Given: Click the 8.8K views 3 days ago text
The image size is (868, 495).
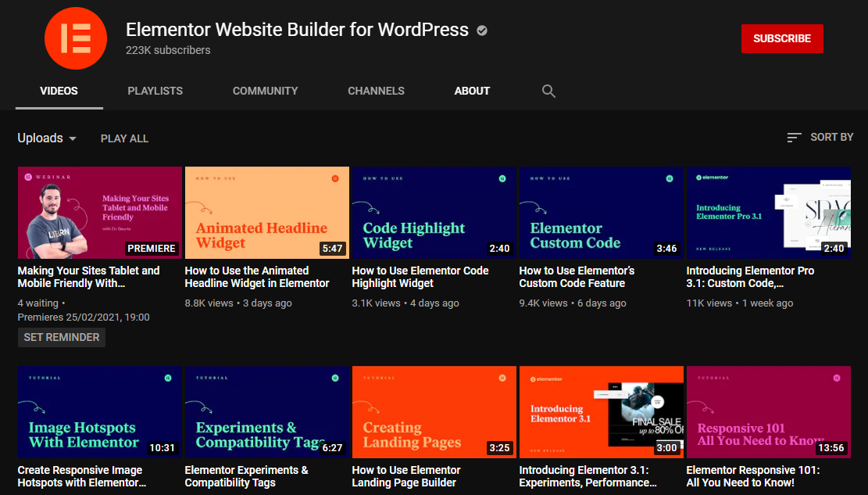Looking at the screenshot, I should pyautogui.click(x=238, y=303).
